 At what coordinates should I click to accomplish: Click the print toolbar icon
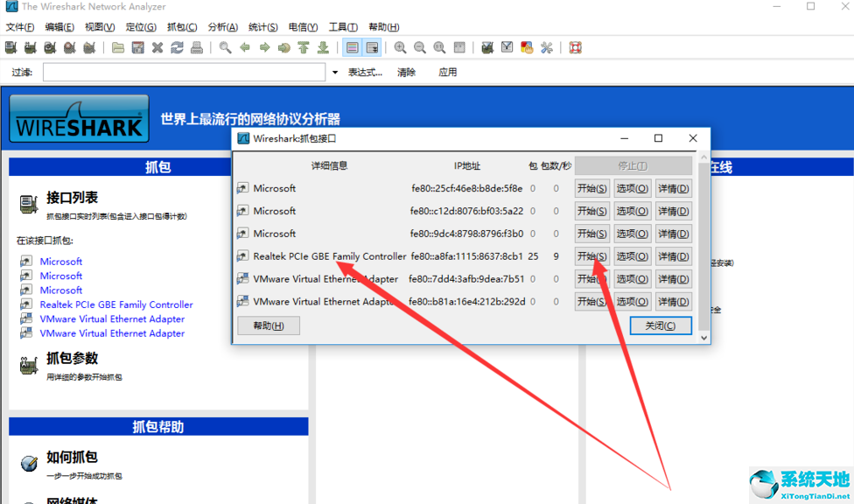(x=197, y=47)
